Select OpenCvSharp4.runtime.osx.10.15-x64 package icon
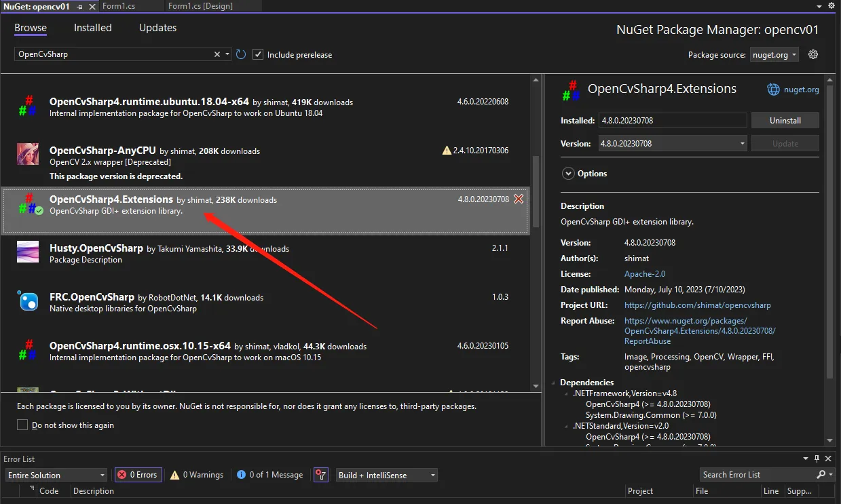Image resolution: width=841 pixels, height=504 pixels. pyautogui.click(x=27, y=349)
